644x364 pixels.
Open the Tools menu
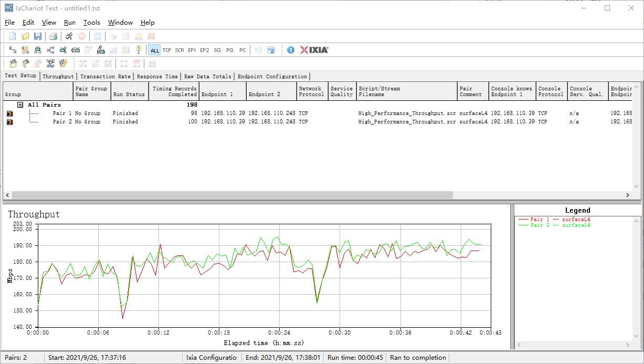tap(92, 23)
